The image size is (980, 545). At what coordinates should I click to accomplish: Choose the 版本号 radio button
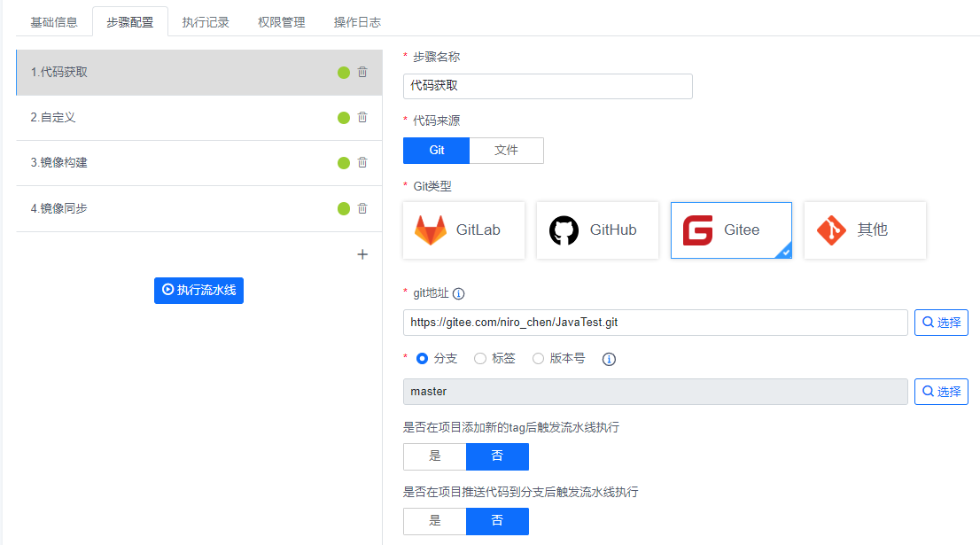pos(538,359)
